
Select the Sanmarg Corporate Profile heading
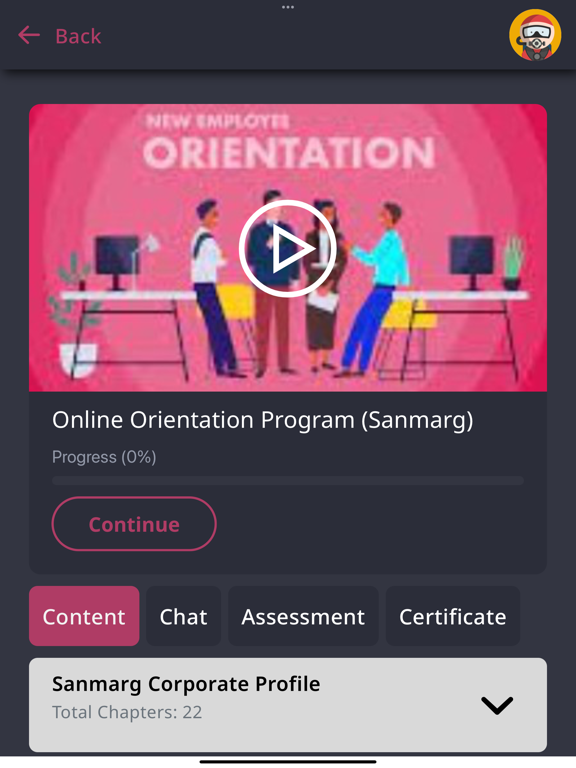pyautogui.click(x=186, y=684)
